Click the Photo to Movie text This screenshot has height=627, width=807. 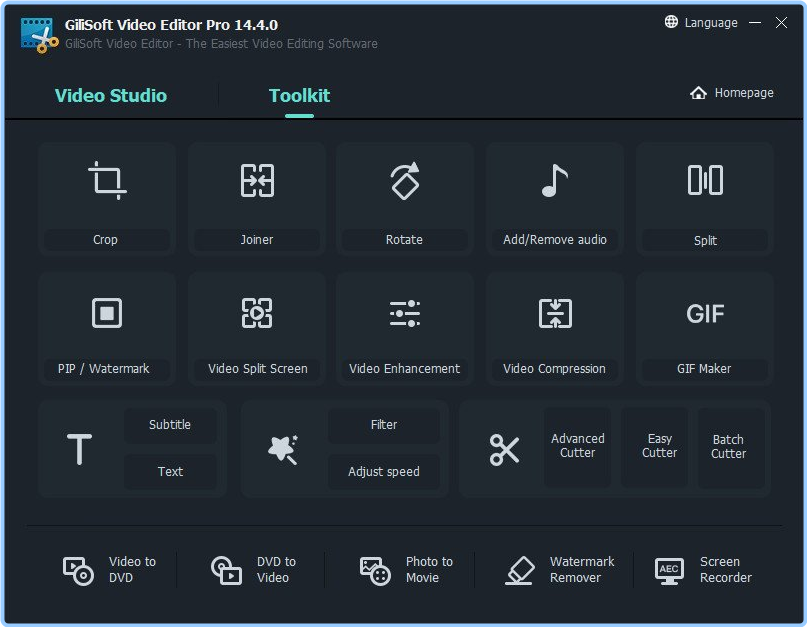pyautogui.click(x=429, y=570)
